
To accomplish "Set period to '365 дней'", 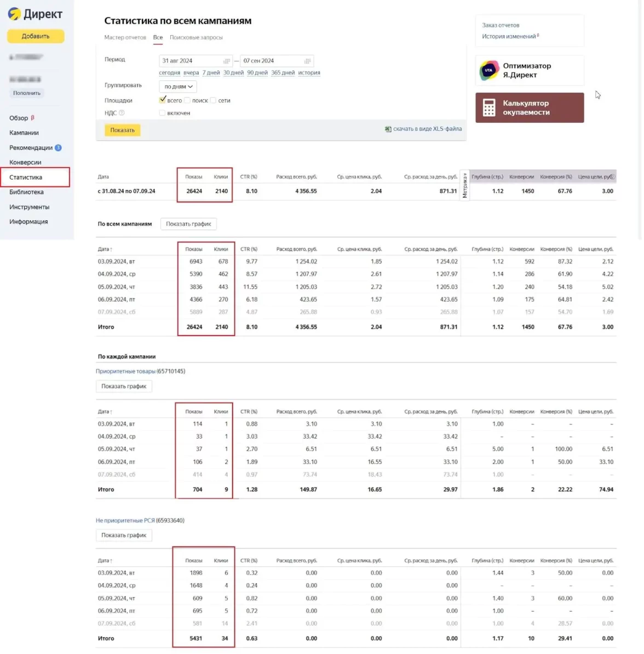I will [x=283, y=72].
